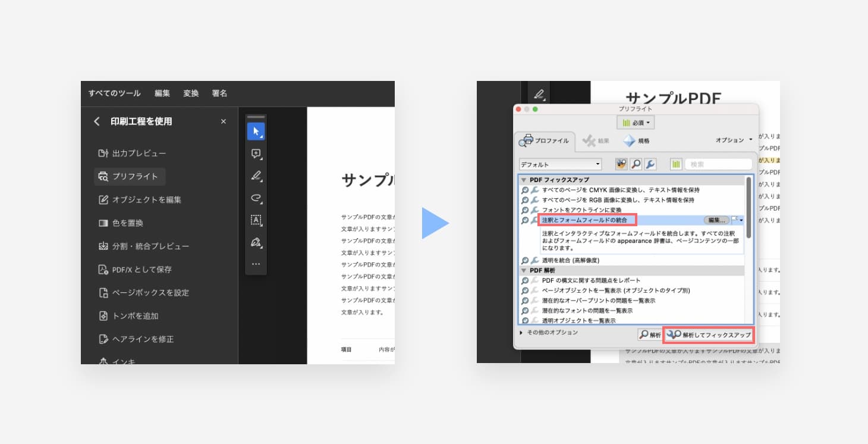
Task: Click the 編集... button on selected fixup
Action: [x=716, y=220]
